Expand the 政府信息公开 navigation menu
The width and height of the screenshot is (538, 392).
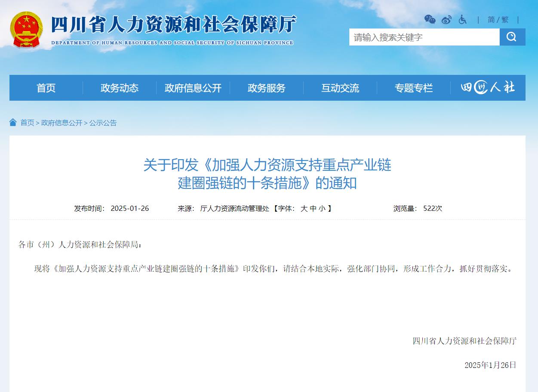(193, 88)
